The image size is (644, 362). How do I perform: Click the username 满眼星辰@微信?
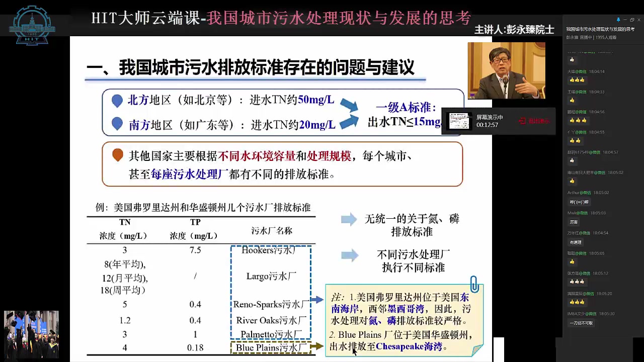pos(581,293)
